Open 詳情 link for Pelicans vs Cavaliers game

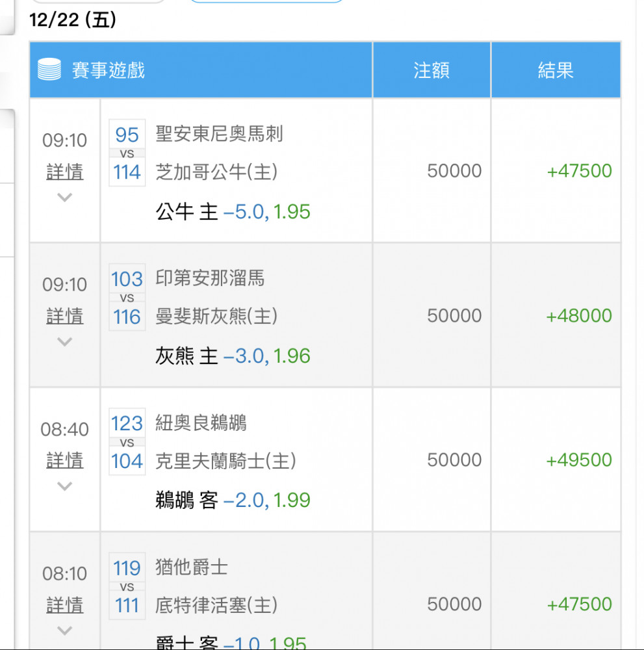coord(64,461)
